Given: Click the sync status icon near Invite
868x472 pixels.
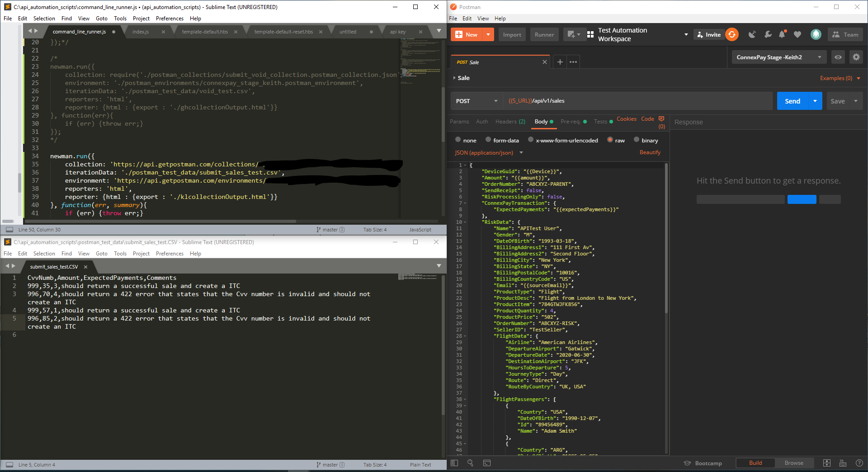Looking at the screenshot, I should coord(731,34).
